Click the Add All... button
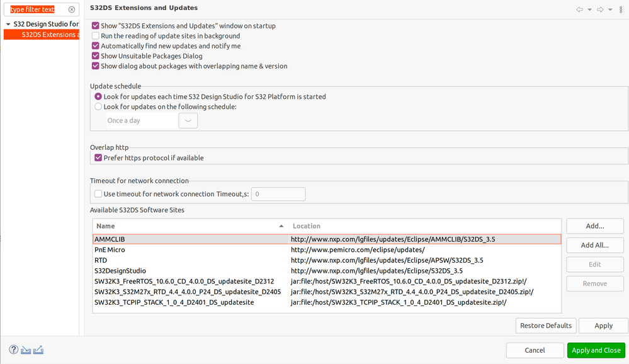 coord(594,245)
